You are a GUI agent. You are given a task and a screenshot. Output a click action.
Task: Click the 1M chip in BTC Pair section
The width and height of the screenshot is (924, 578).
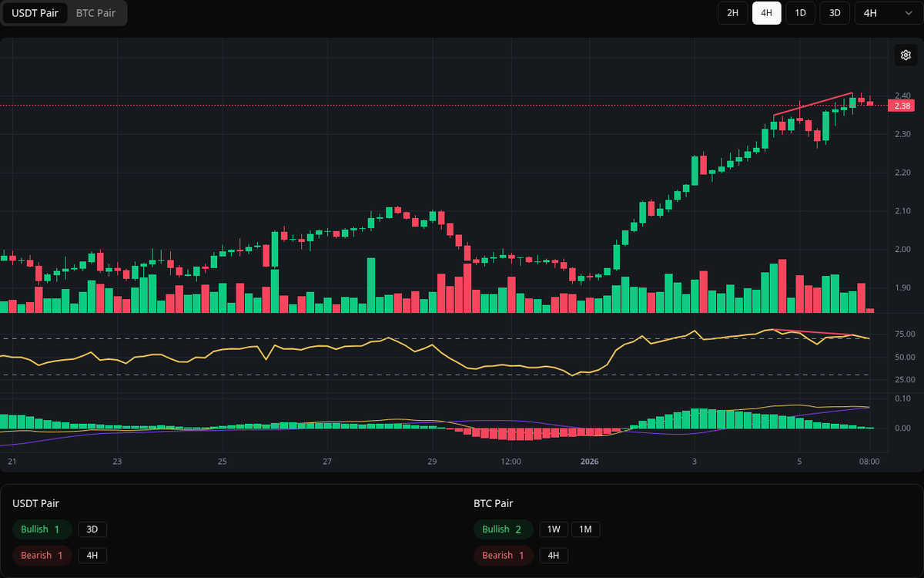point(585,529)
